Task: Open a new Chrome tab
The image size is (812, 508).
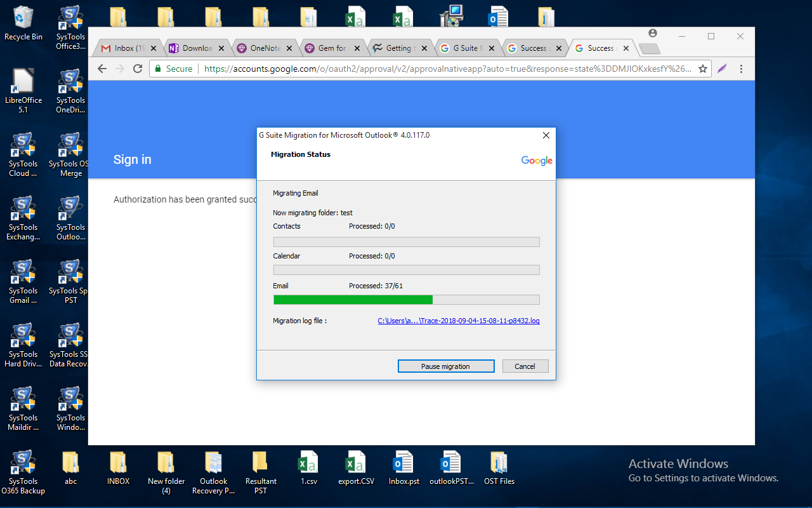Action: (x=649, y=49)
